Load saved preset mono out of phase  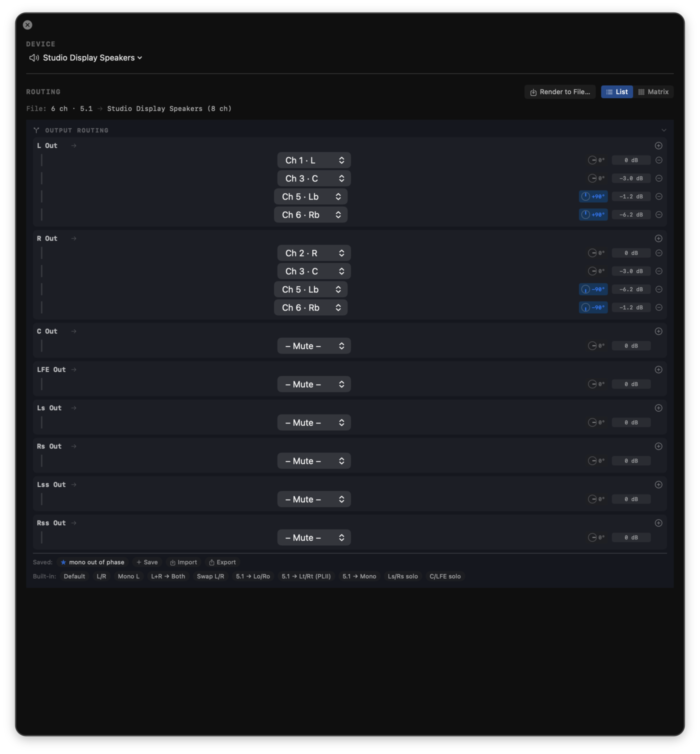(92, 562)
